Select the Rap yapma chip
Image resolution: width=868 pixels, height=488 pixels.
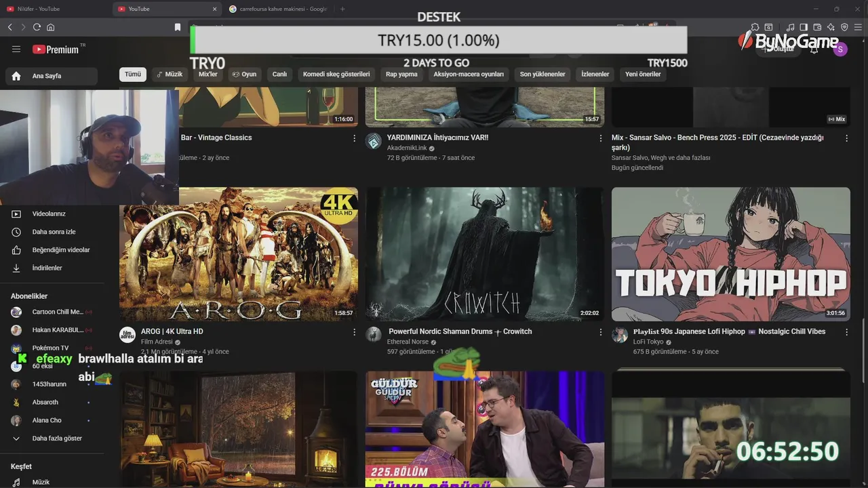click(401, 75)
